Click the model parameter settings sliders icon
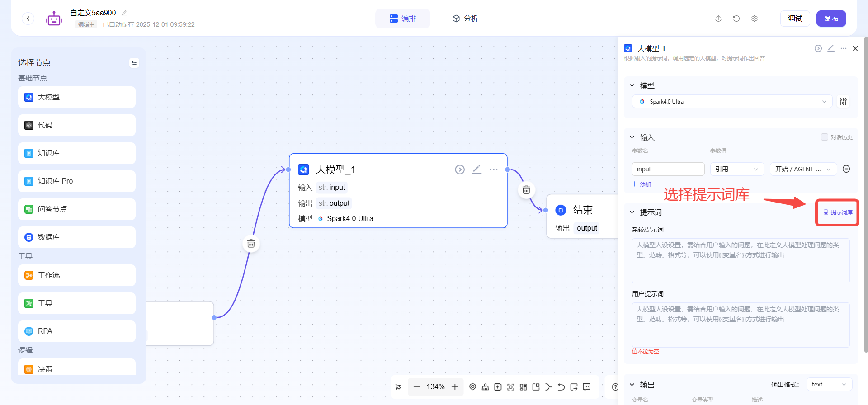 pos(843,101)
